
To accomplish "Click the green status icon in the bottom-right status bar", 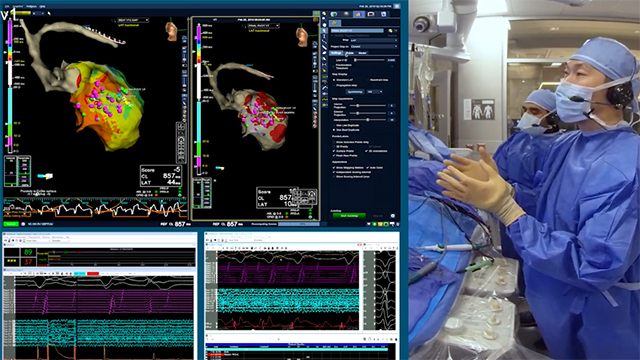I will point(374,224).
